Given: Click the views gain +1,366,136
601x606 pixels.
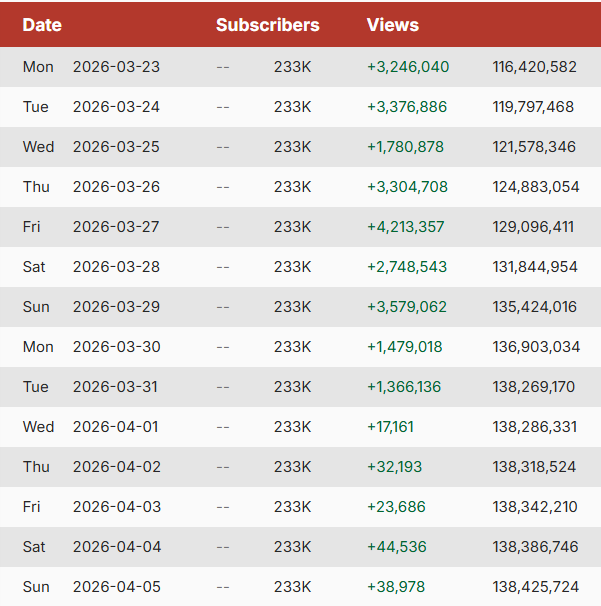Looking at the screenshot, I should [404, 387].
